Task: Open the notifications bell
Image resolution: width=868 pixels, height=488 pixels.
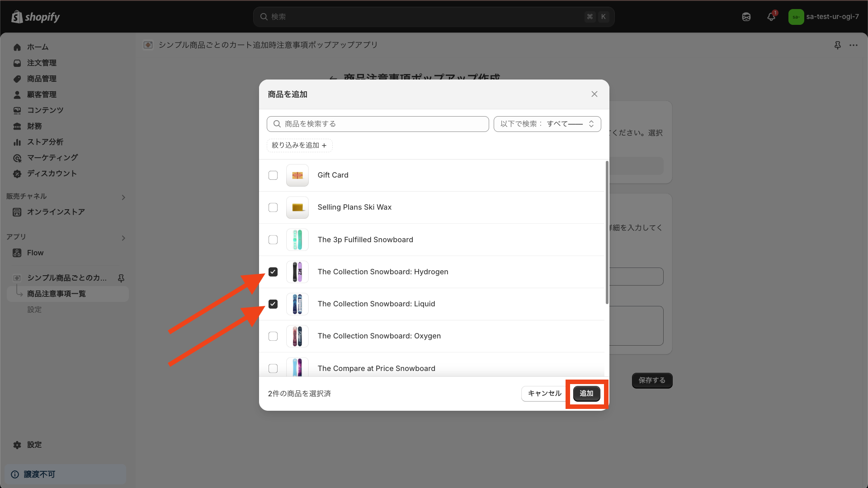Action: 771,17
